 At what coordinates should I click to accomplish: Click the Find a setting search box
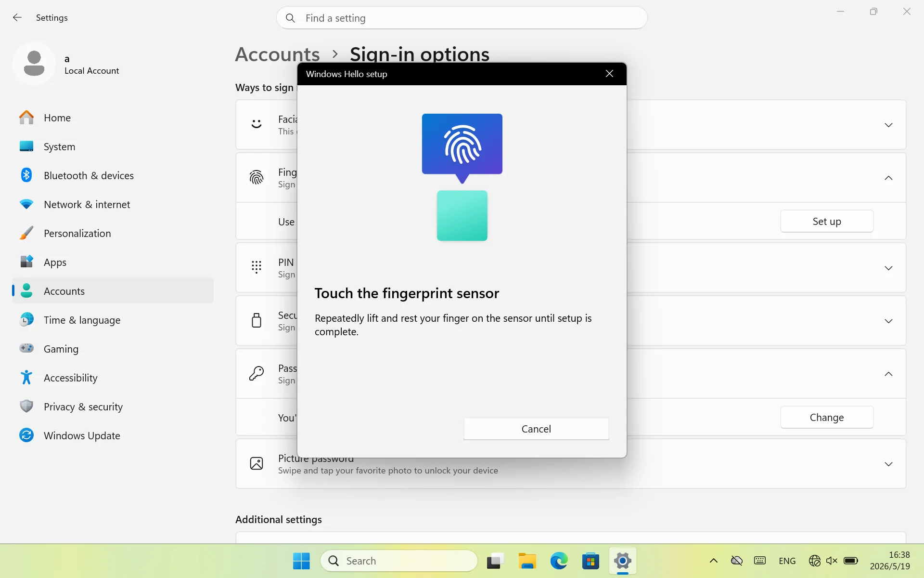[x=462, y=18]
